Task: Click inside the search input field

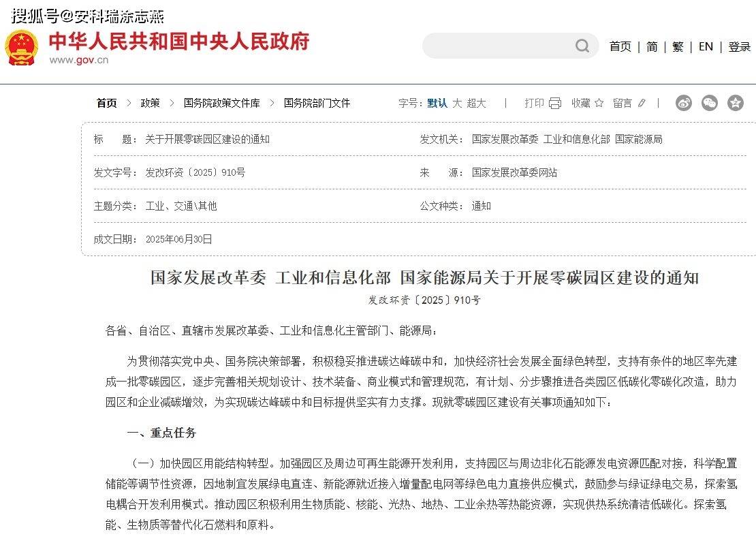Action: (x=497, y=46)
